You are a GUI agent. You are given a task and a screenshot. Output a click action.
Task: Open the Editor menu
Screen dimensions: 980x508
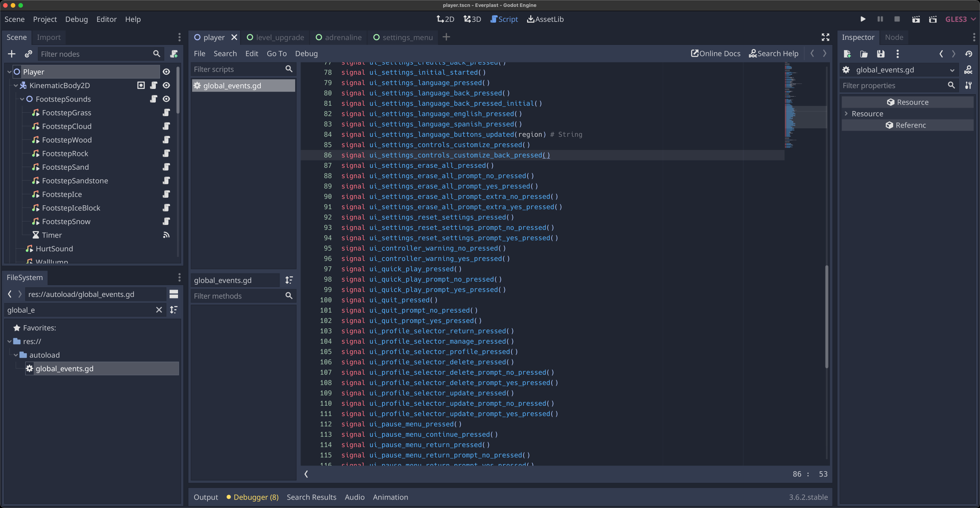click(x=106, y=19)
